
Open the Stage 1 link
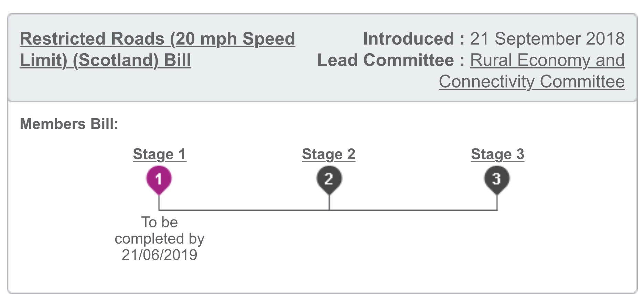pyautogui.click(x=160, y=154)
